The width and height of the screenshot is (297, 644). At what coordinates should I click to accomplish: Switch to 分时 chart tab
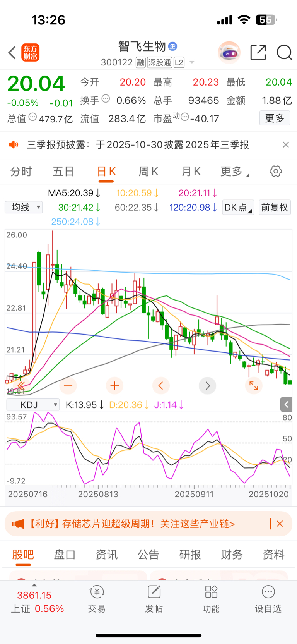21,171
